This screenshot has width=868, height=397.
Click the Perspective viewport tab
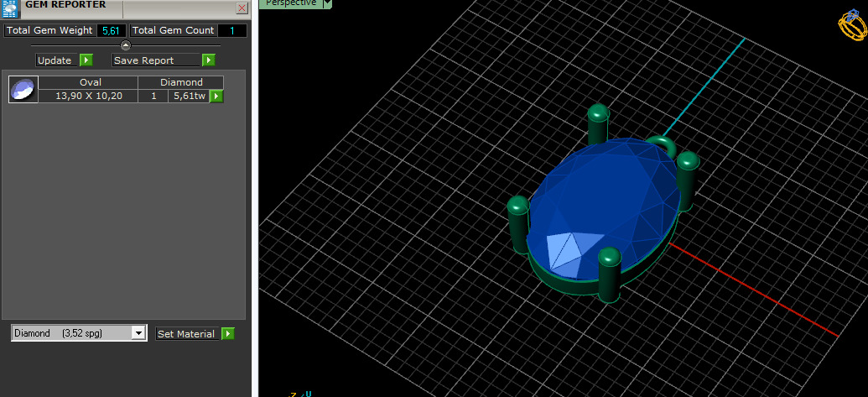[291, 3]
